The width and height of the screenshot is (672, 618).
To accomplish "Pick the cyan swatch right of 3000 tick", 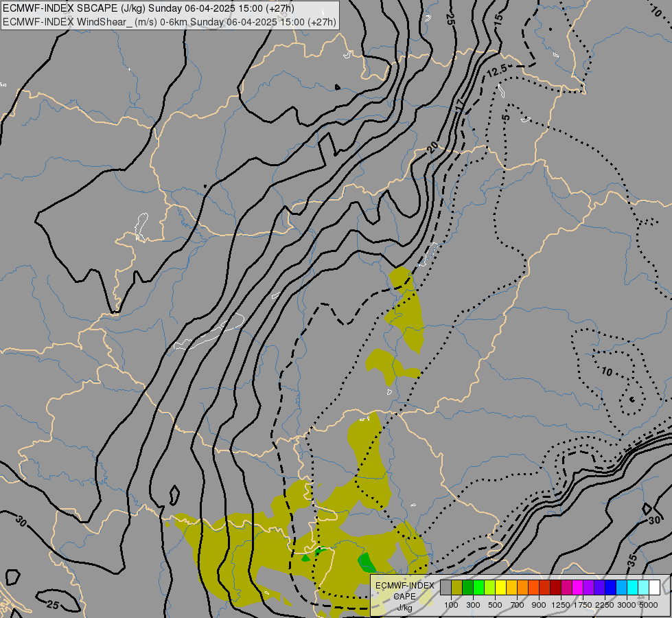I will [x=633, y=588].
